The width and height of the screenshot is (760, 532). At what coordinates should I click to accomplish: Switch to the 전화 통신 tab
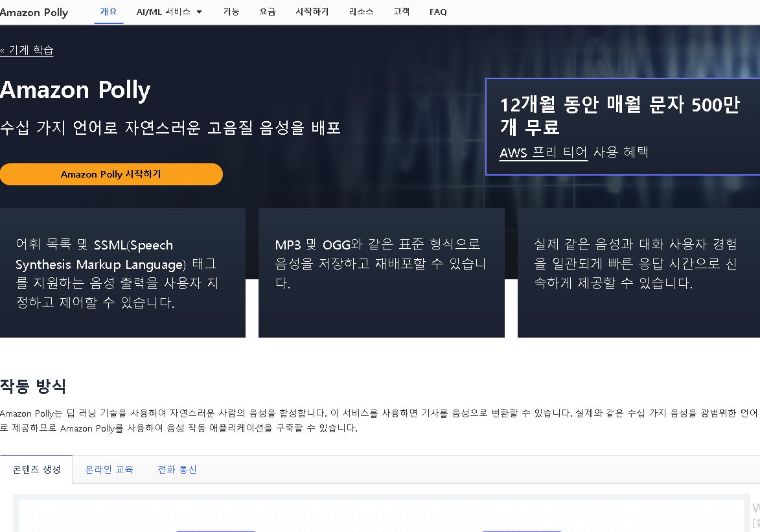(177, 469)
